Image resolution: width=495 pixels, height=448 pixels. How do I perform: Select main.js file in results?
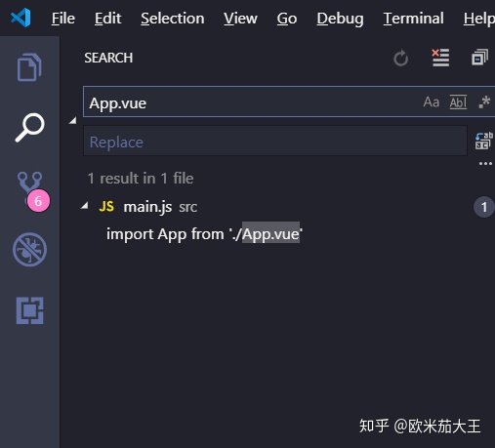pos(147,207)
